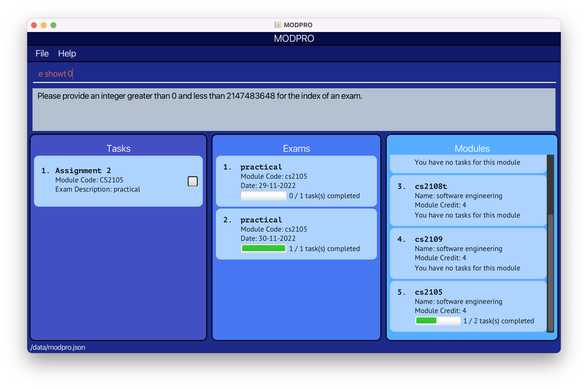Click the result message display box
Image resolution: width=588 pixels, height=389 pixels.
point(294,109)
